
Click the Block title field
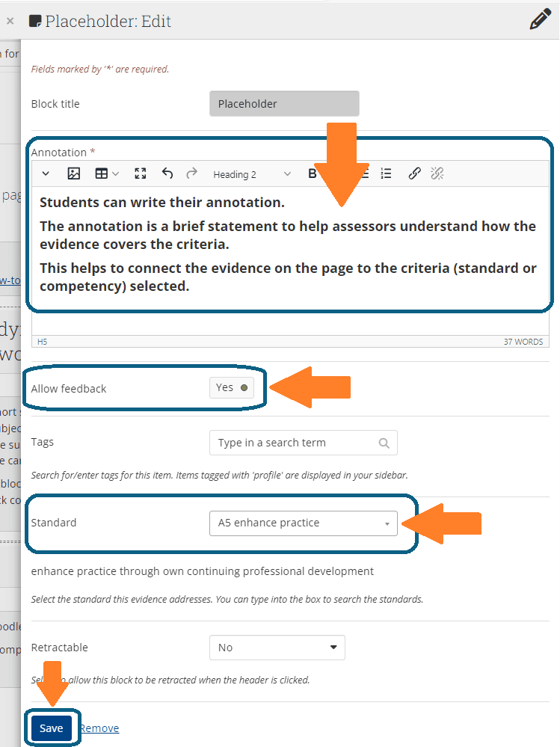pos(284,104)
